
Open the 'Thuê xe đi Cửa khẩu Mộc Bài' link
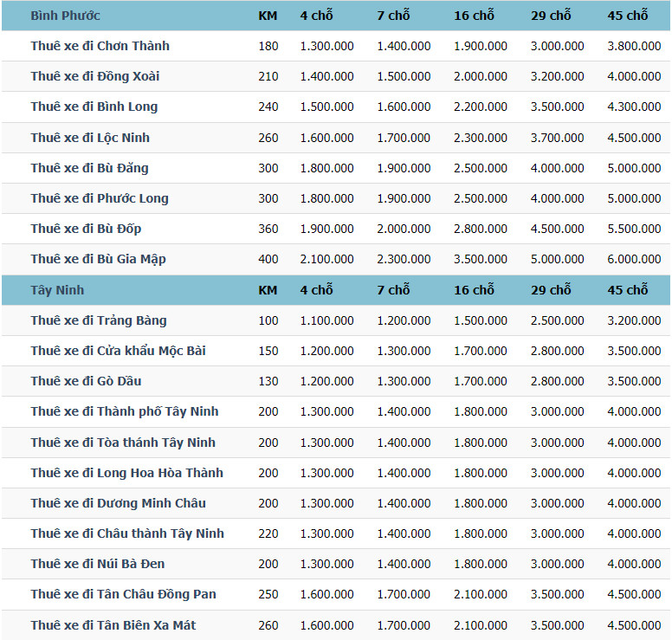(x=118, y=351)
